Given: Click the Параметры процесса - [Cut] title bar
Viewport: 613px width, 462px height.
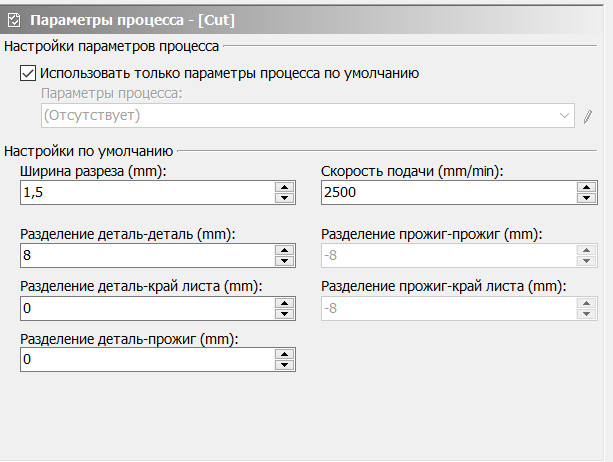Looking at the screenshot, I should pyautogui.click(x=300, y=19).
